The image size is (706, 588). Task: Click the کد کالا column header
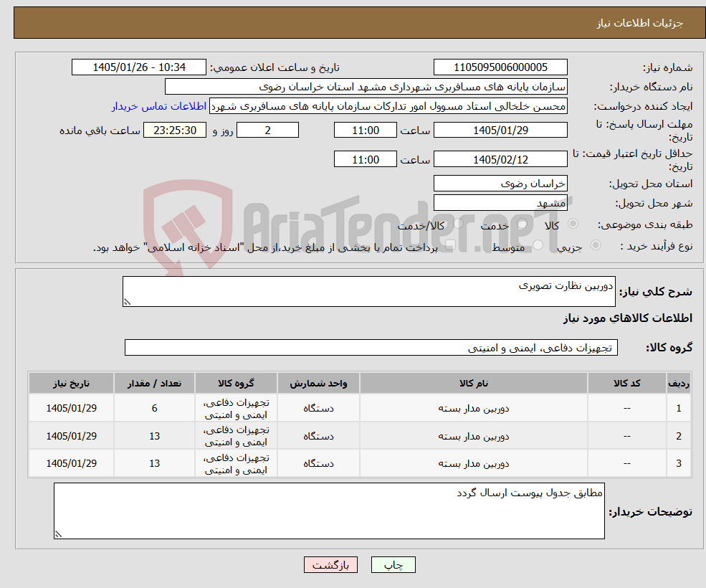(627, 383)
